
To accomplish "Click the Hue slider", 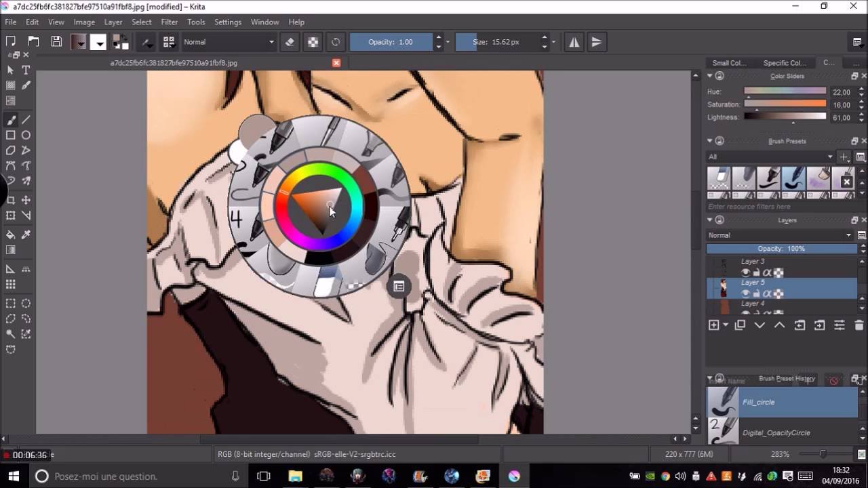I will click(x=785, y=91).
